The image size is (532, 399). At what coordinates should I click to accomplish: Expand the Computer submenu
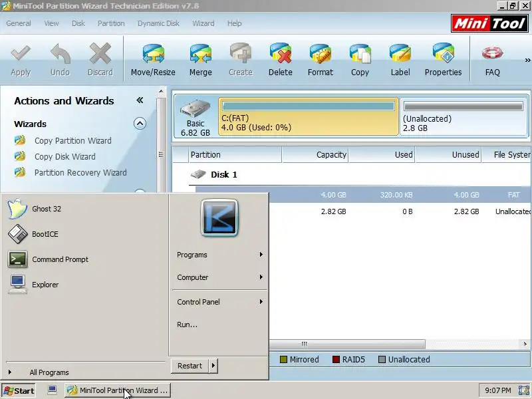[x=219, y=277]
